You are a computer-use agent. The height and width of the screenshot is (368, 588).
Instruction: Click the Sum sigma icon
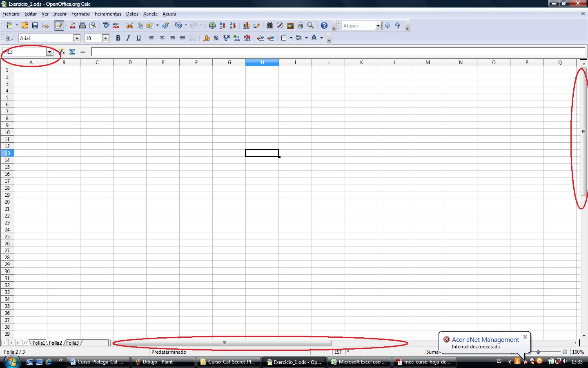72,52
